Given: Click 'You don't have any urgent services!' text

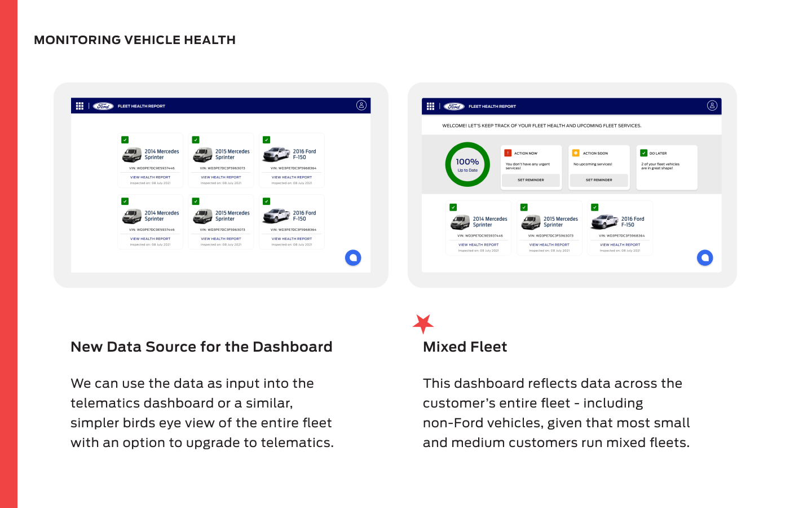Looking at the screenshot, I should pos(528,166).
